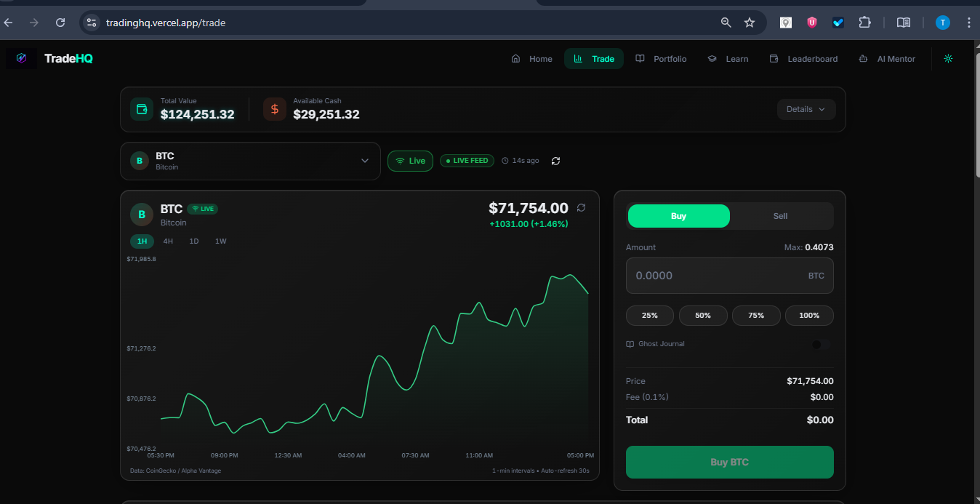This screenshot has height=504, width=980.
Task: Enable the Ghost Journal toggle
Action: [822, 343]
